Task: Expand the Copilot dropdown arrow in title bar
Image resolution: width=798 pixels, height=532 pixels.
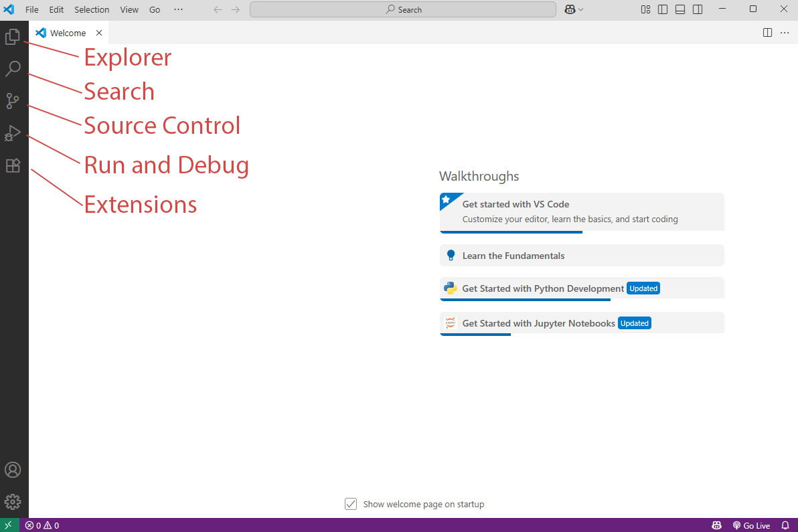Action: 580,9
